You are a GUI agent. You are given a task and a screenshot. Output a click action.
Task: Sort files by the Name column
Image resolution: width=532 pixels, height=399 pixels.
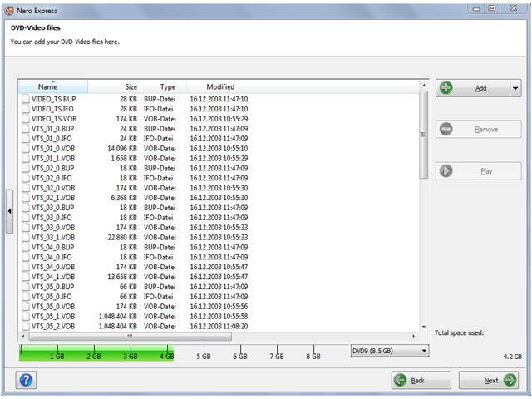point(48,86)
